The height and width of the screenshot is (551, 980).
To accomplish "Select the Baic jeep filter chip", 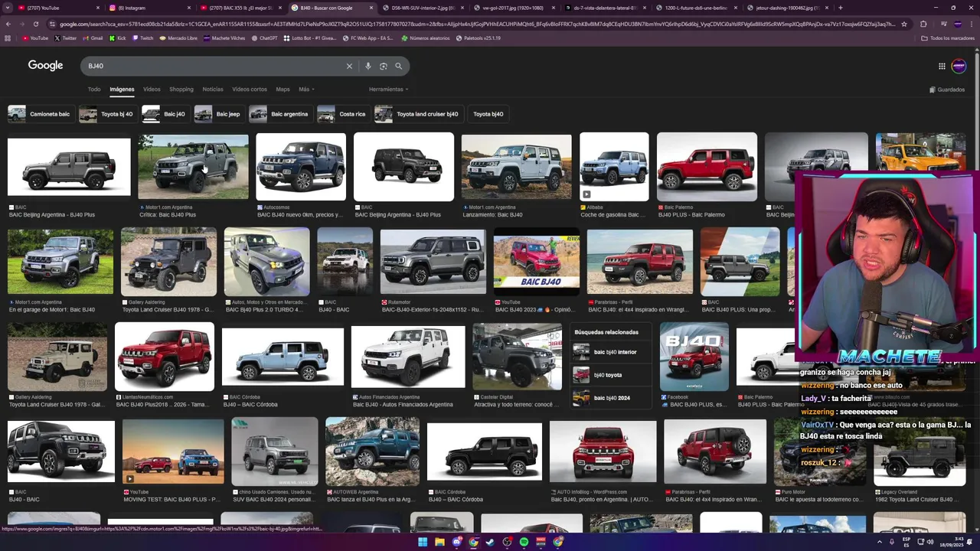I will coord(218,114).
